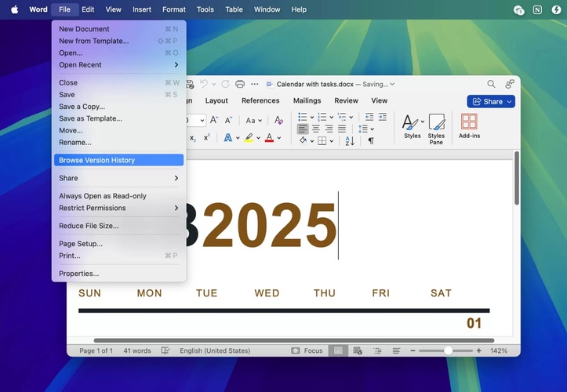Viewport: 567px width, 392px height.
Task: Click the search magnifier in Word window
Action: tap(491, 84)
